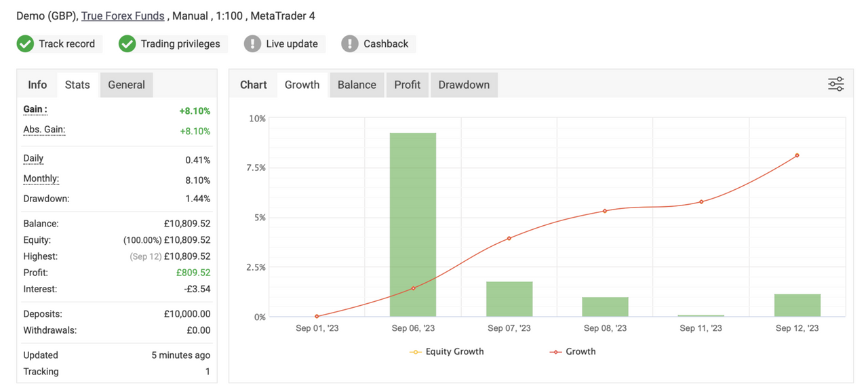Image resolution: width=868 pixels, height=392 pixels.
Task: Click the Abs. Gain label
Action: pos(44,130)
